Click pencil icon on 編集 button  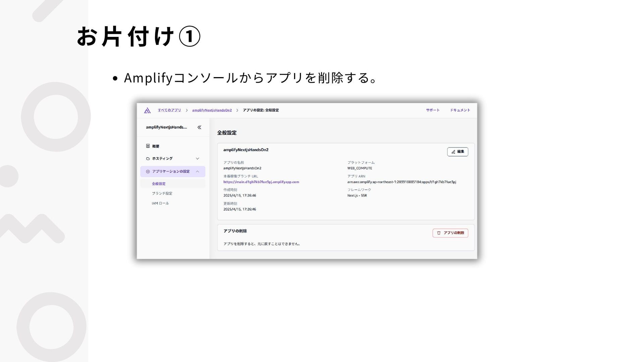click(453, 152)
